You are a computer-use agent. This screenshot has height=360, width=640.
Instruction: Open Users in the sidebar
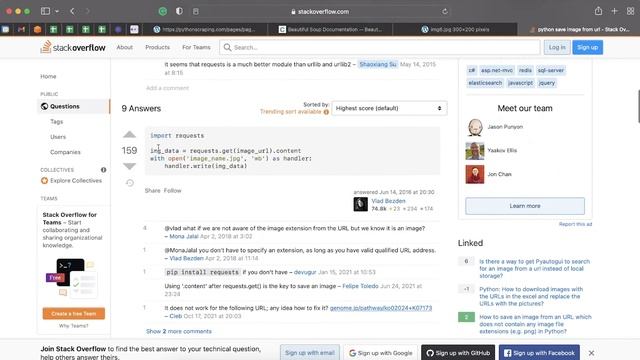pyautogui.click(x=58, y=137)
